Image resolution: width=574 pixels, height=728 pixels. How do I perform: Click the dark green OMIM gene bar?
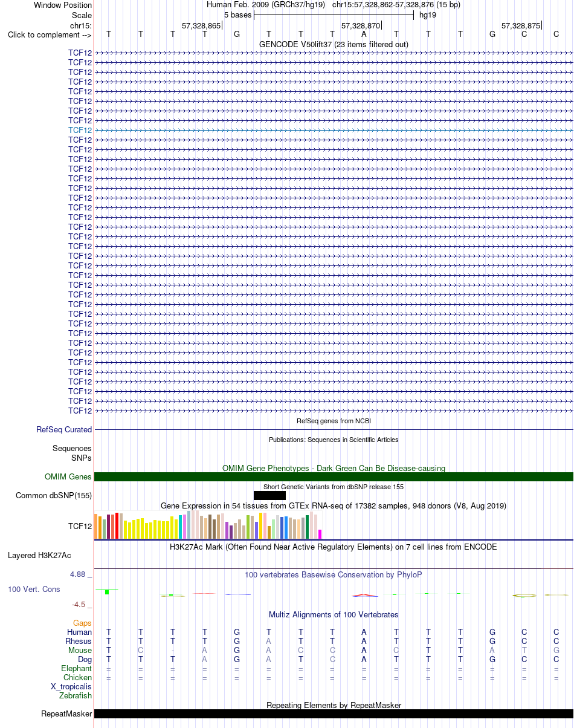tap(334, 477)
